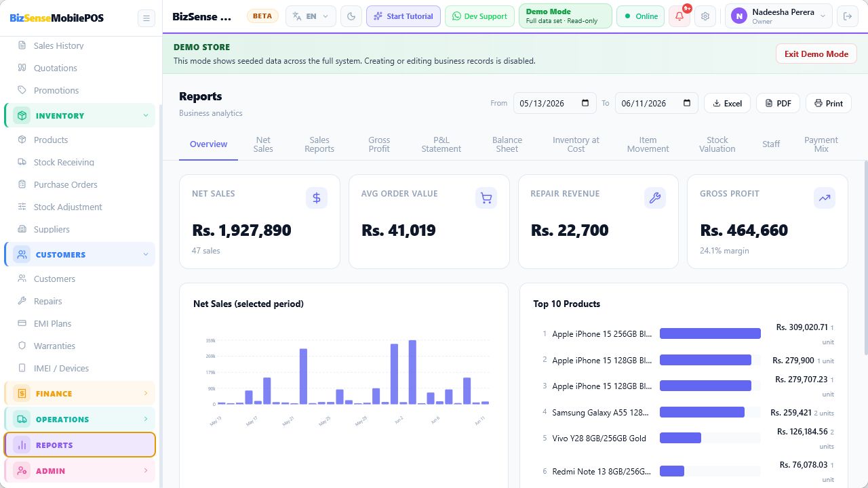
Task: Click the Stock Receiving truck icon
Action: click(x=22, y=162)
